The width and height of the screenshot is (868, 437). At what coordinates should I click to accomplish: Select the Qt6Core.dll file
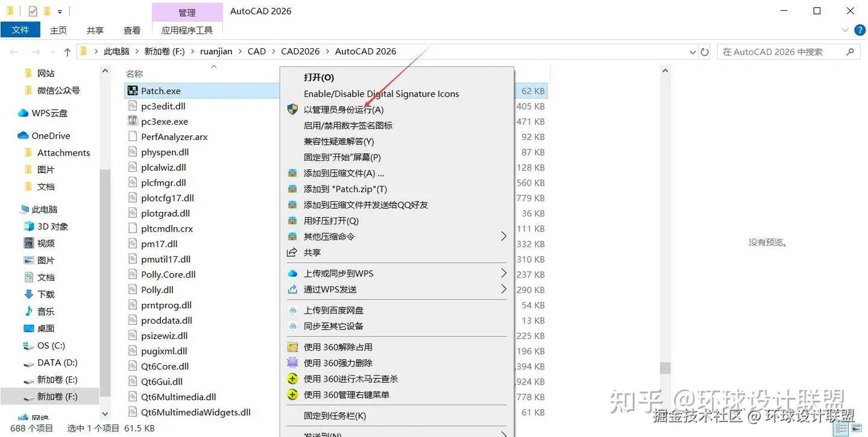coord(165,366)
